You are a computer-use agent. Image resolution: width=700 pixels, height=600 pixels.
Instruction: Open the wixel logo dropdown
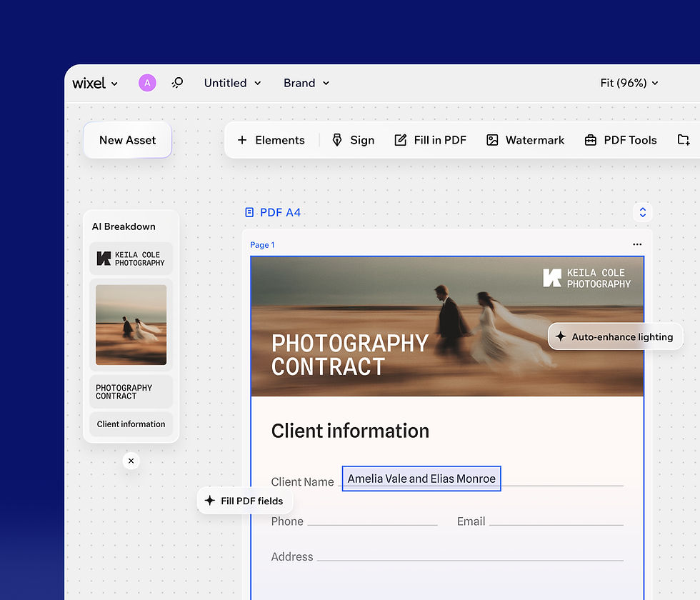[x=95, y=82]
